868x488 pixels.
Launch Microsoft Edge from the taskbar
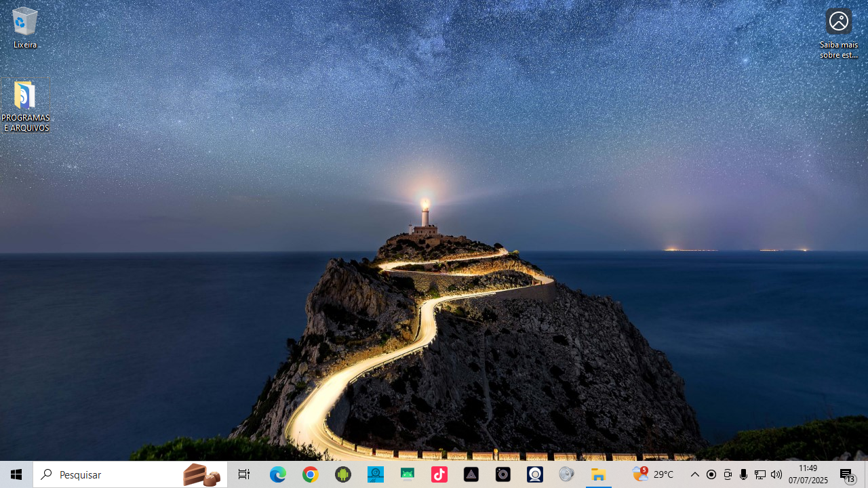pyautogui.click(x=278, y=474)
